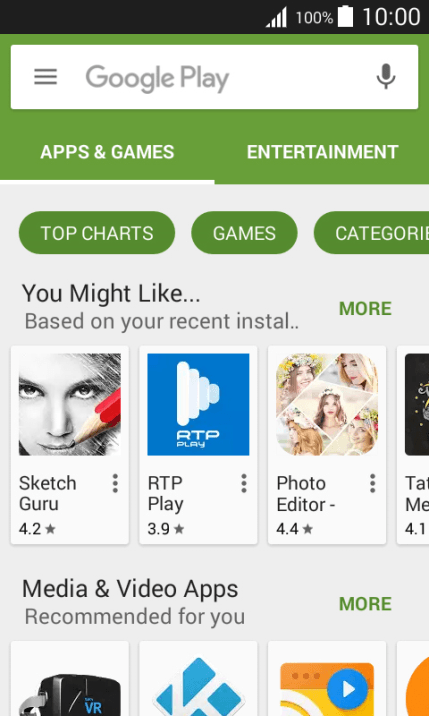429x716 pixels.
Task: Focus the Google Play search field
Action: click(x=214, y=77)
